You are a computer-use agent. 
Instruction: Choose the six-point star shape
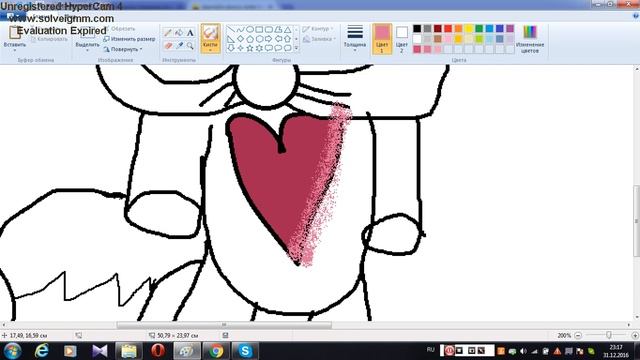point(259,48)
